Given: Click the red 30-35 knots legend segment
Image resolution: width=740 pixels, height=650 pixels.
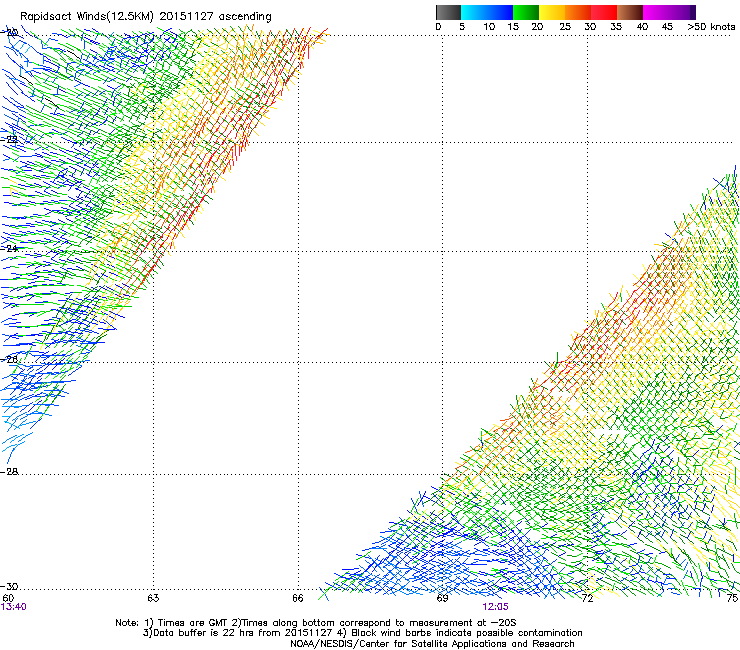Looking at the screenshot, I should point(604,12).
